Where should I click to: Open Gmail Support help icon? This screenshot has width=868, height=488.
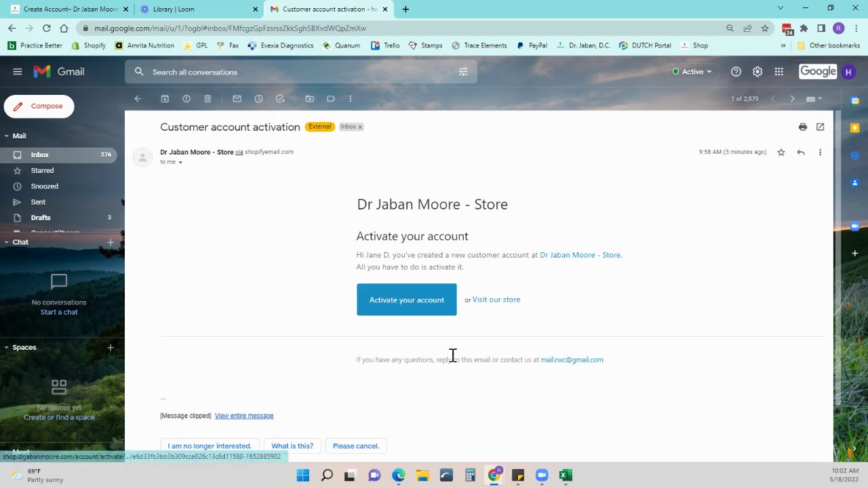(x=736, y=72)
